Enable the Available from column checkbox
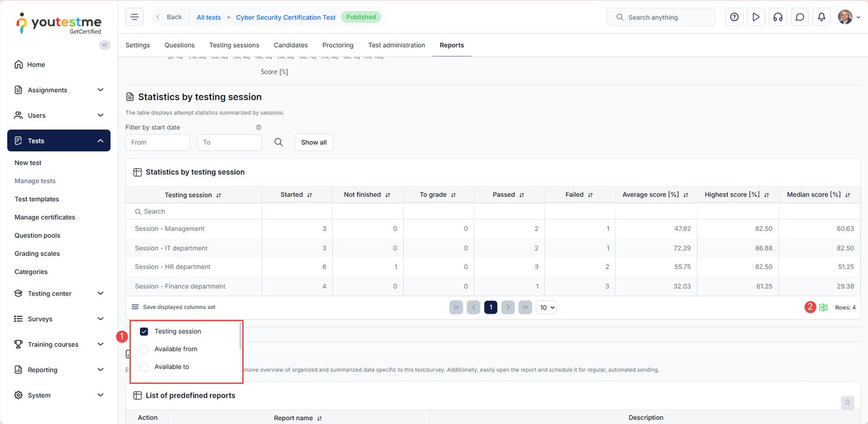 pyautogui.click(x=144, y=349)
